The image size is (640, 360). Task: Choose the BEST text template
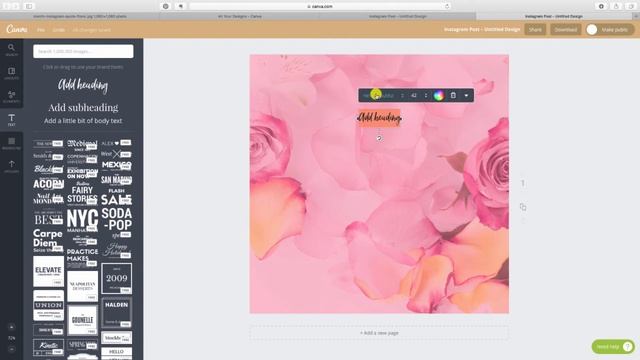(48, 219)
